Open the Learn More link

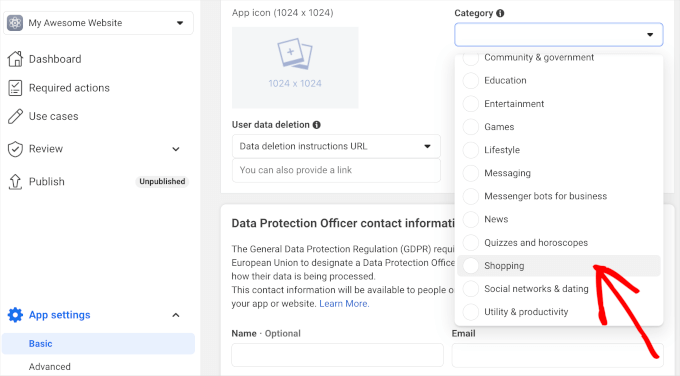point(344,304)
